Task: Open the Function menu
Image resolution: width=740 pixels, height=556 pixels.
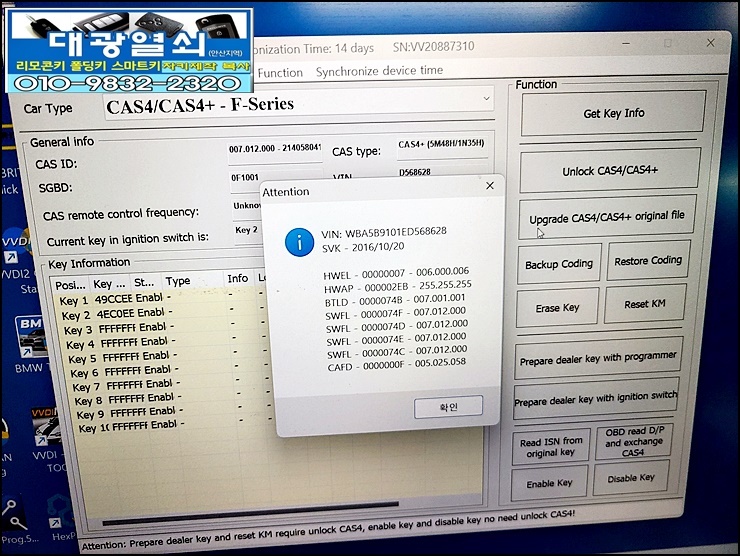Action: tap(280, 73)
